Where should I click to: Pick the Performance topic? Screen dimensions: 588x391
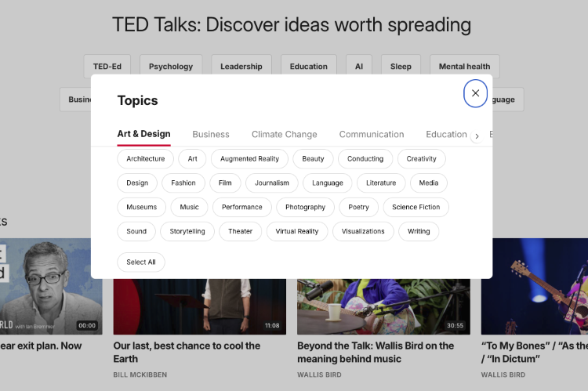242,208
